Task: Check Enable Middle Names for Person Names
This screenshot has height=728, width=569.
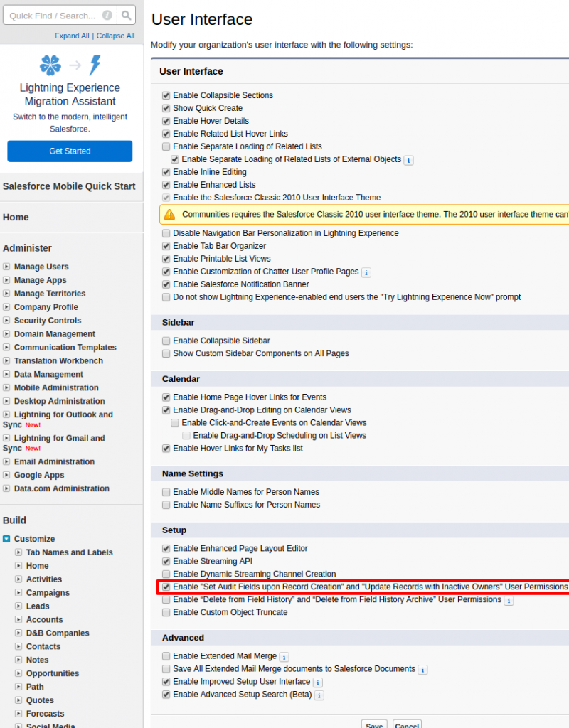Action: 166,492
